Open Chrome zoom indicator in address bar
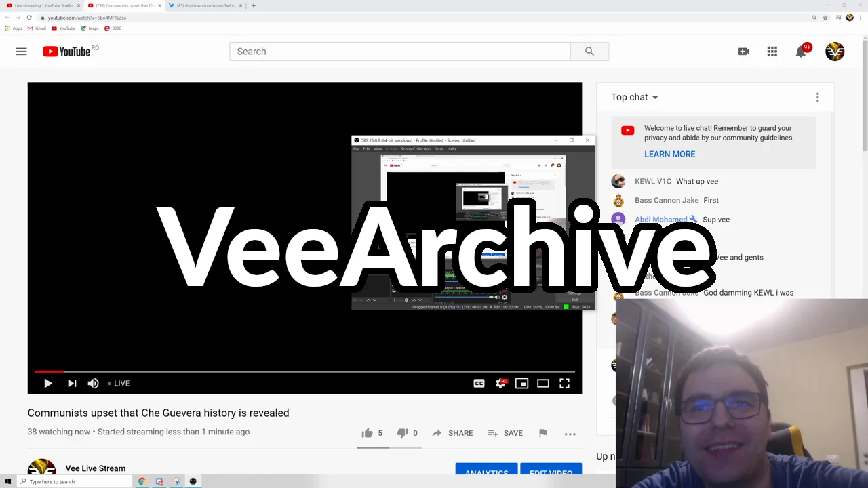868x488 pixels. [814, 18]
